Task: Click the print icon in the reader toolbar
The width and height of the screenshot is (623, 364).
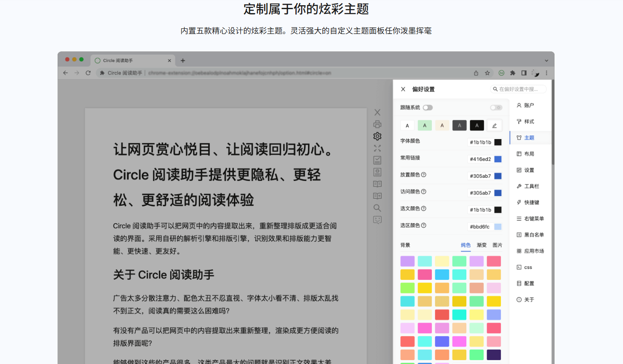Action: click(377, 124)
